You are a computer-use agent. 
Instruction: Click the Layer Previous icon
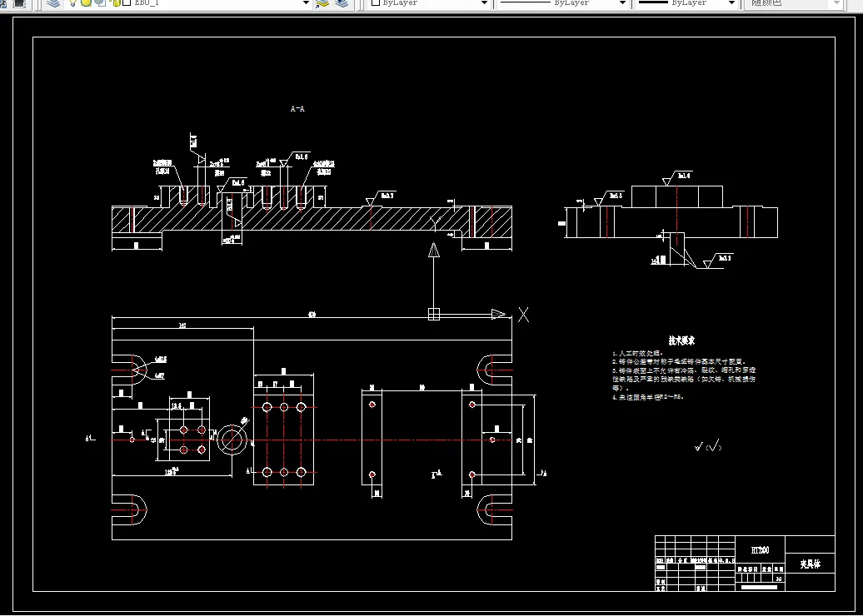pyautogui.click(x=342, y=2)
